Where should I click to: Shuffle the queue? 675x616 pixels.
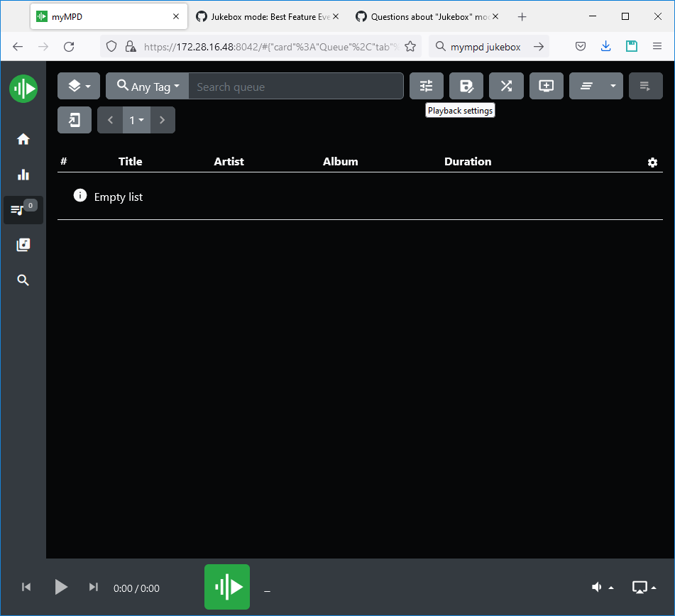pos(506,86)
